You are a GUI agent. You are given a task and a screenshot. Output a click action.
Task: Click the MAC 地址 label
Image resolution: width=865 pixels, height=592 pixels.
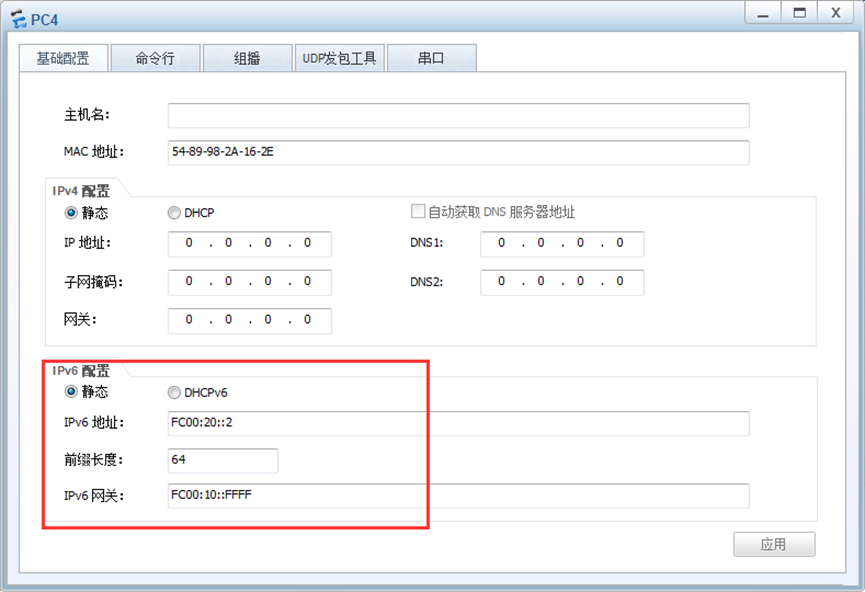click(94, 152)
